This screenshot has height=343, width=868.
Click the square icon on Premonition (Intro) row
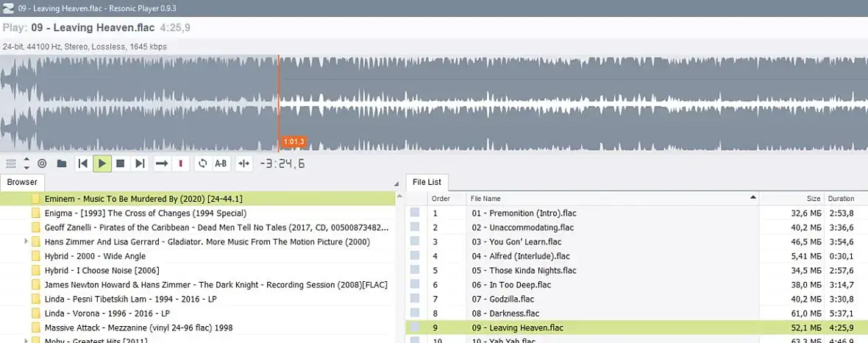click(415, 213)
